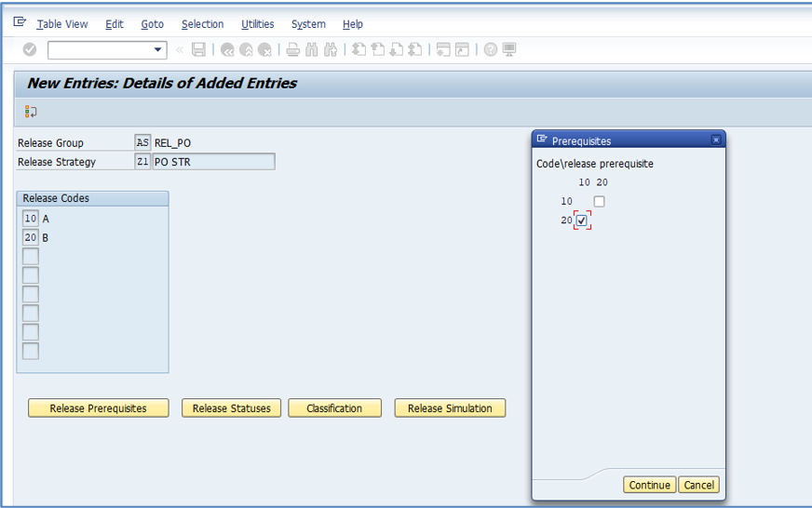Click the Exit up-arrow icon
The image size is (812, 508).
(x=246, y=49)
